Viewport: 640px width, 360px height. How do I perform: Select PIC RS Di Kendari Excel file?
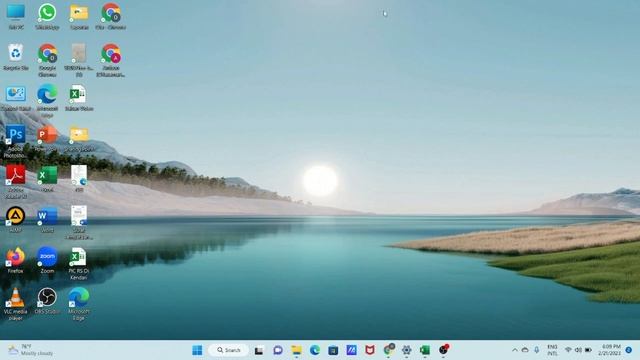[x=79, y=263]
